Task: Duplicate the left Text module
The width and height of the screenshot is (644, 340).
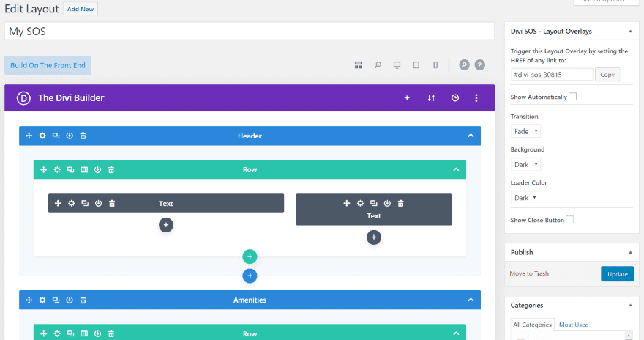Action: click(85, 203)
